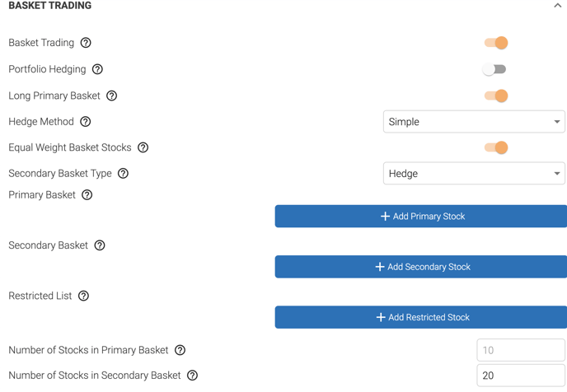This screenshot has height=392, width=567.
Task: Toggle Equal Weight Basket Stocks switch
Action: [x=496, y=147]
